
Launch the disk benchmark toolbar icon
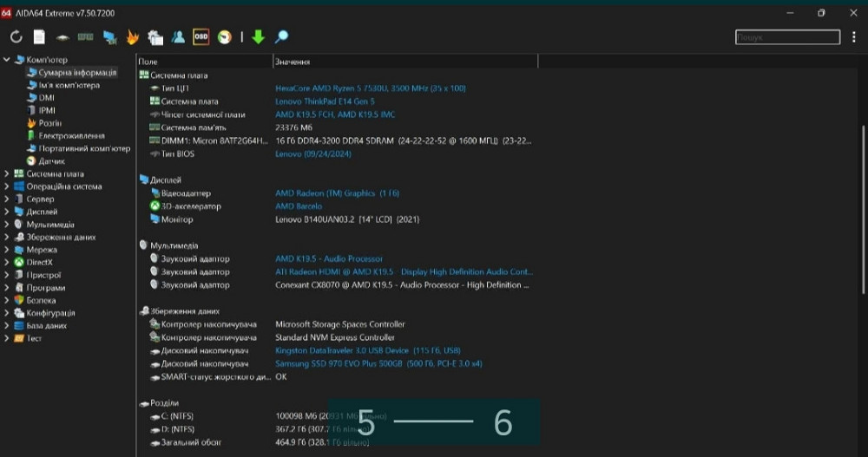click(x=62, y=37)
